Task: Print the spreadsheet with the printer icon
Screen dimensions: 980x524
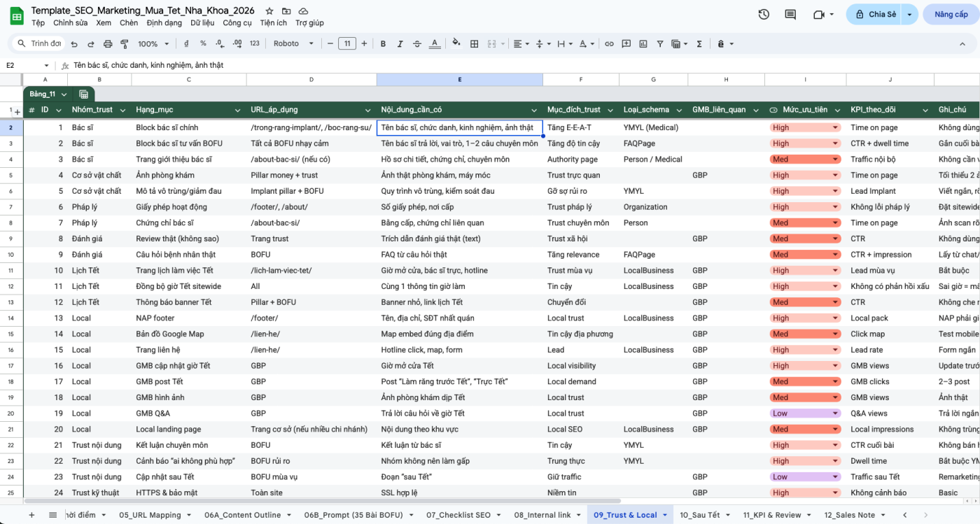Action: point(108,43)
